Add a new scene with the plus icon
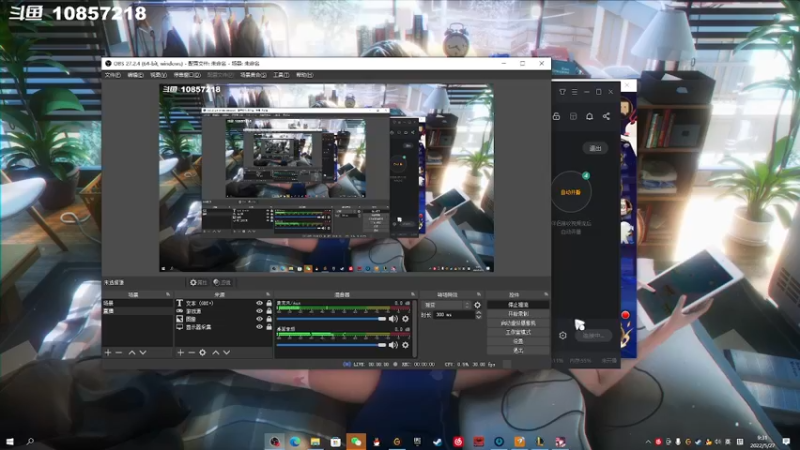The height and width of the screenshot is (450, 800). pyautogui.click(x=108, y=353)
